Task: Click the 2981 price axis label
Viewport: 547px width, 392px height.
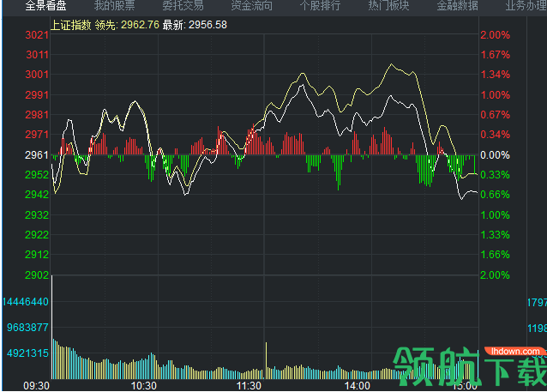Action: click(x=37, y=114)
